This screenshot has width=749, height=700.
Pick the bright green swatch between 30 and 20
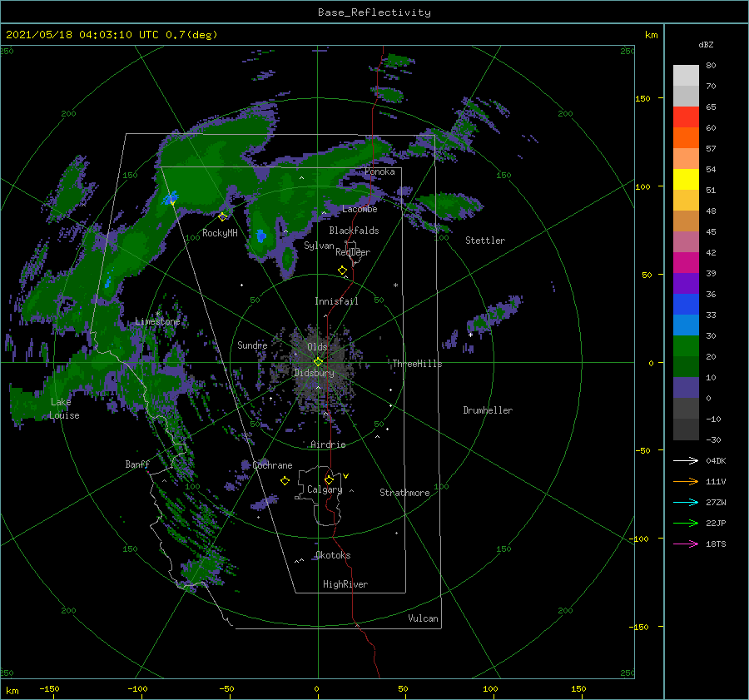(x=686, y=346)
